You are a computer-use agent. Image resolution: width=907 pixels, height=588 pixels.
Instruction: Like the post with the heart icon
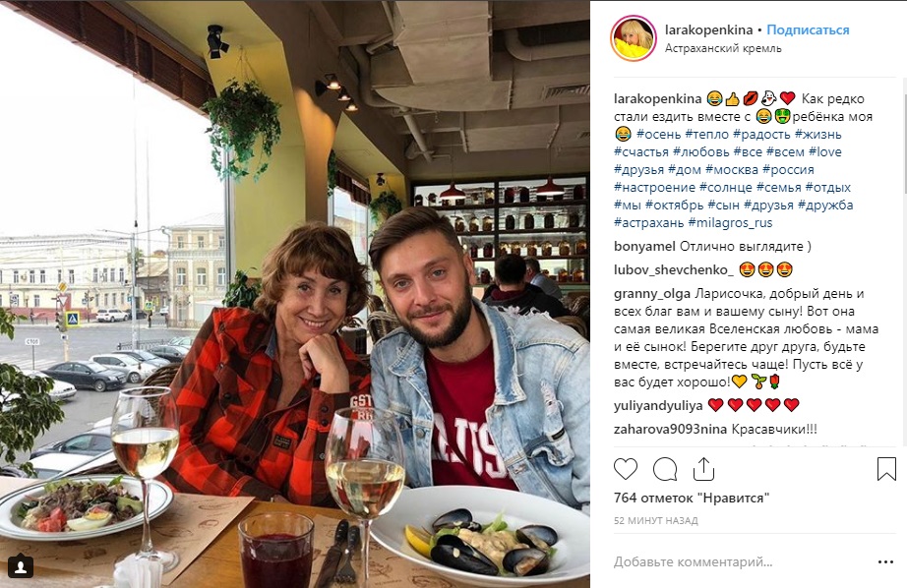[626, 469]
